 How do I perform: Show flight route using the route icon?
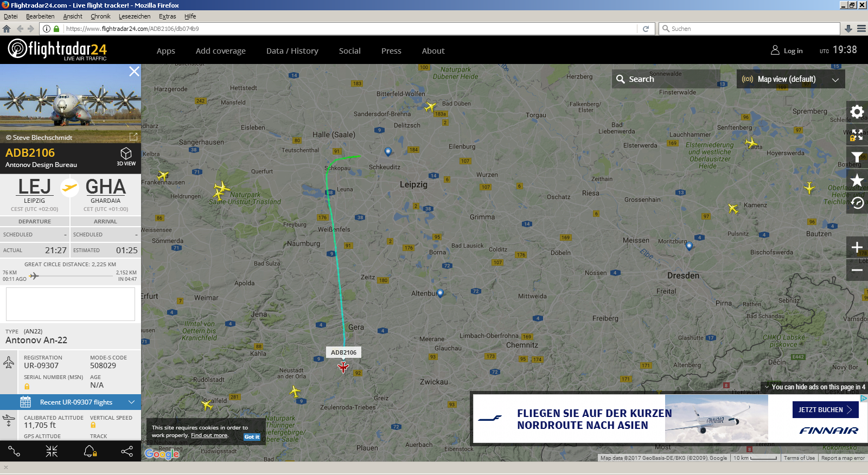point(14,451)
